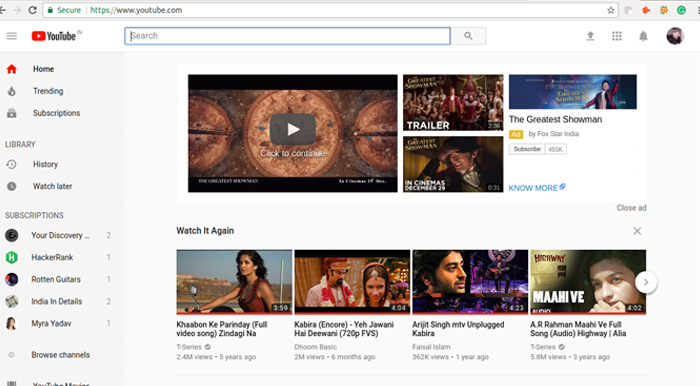The height and width of the screenshot is (386, 700).
Task: Click the by Fox Star India advertiser link
Action: coord(554,134)
